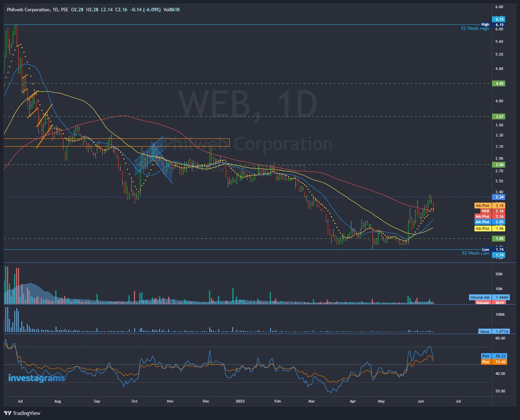Click the 2023 marker on the time axis
This screenshot has width=520, height=420.
click(x=240, y=401)
